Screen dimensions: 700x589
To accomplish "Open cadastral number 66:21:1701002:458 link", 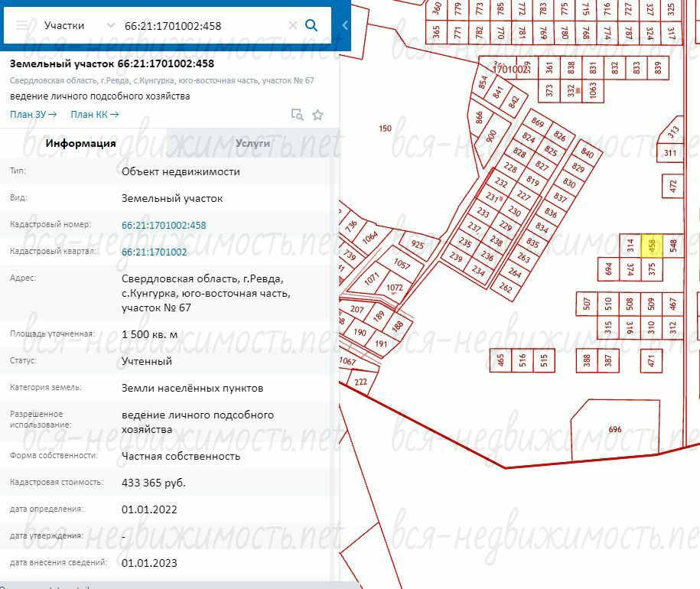I will pos(164,226).
